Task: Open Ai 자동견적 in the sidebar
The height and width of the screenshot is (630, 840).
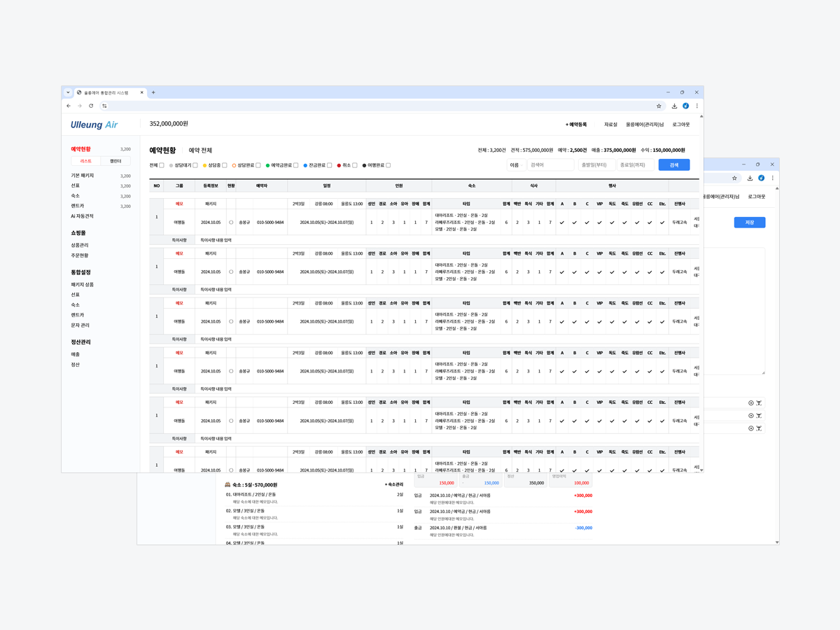Action: (x=82, y=216)
